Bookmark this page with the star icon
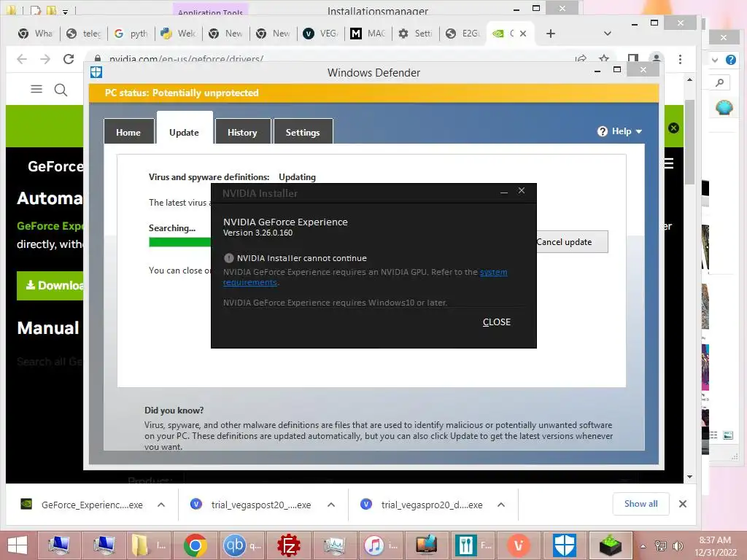 pyautogui.click(x=604, y=58)
